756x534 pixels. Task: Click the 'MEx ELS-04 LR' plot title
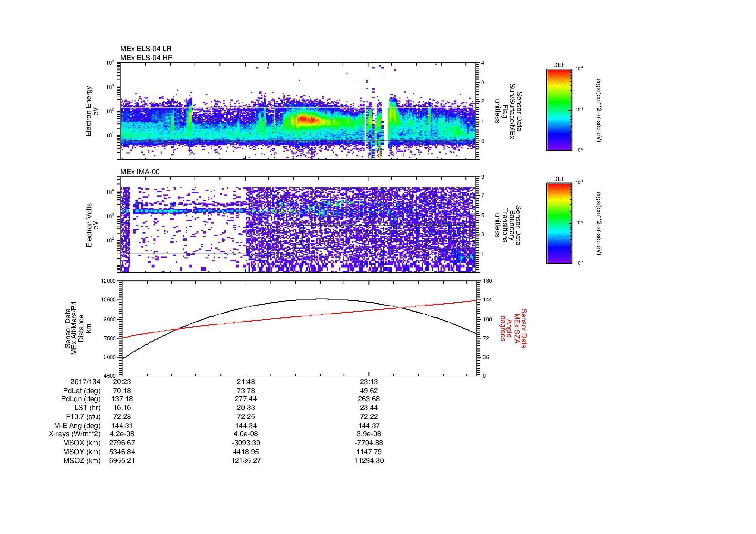pyautogui.click(x=146, y=49)
